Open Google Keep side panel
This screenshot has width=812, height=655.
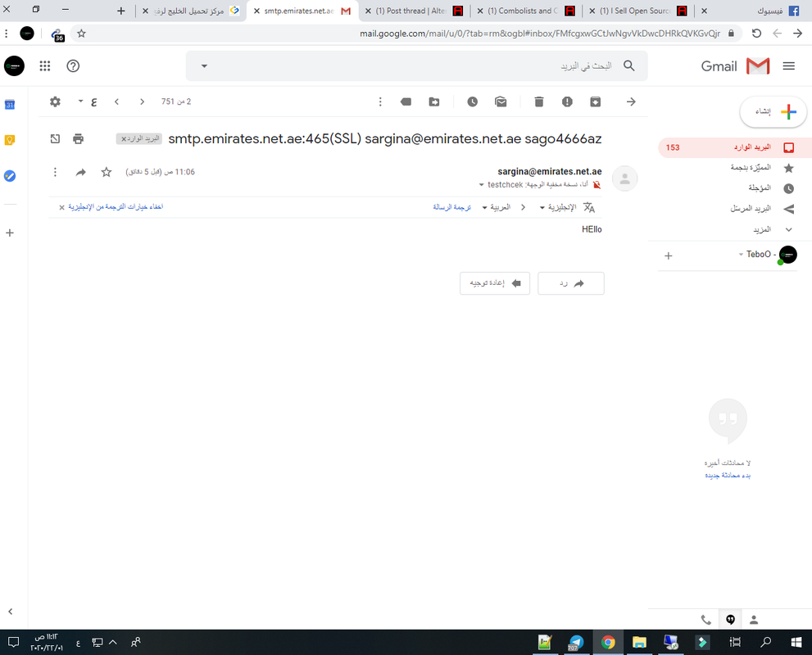pyautogui.click(x=10, y=140)
